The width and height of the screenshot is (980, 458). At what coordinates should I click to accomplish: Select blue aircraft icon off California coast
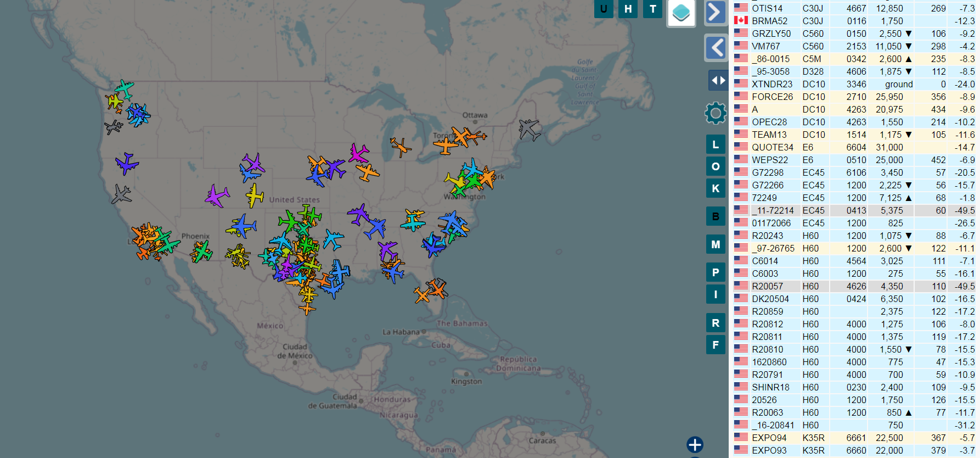tap(127, 164)
